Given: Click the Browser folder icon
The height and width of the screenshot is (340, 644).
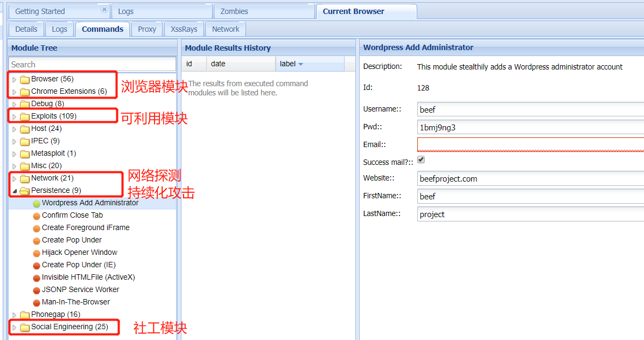Looking at the screenshot, I should coord(25,79).
